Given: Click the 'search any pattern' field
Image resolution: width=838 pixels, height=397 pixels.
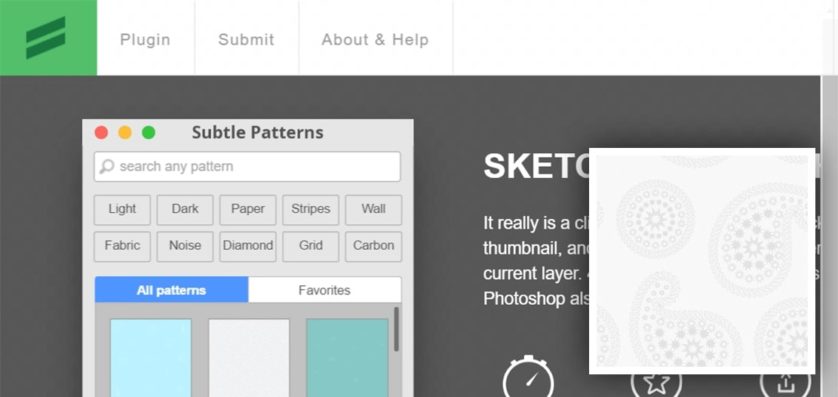Looking at the screenshot, I should coord(247,167).
